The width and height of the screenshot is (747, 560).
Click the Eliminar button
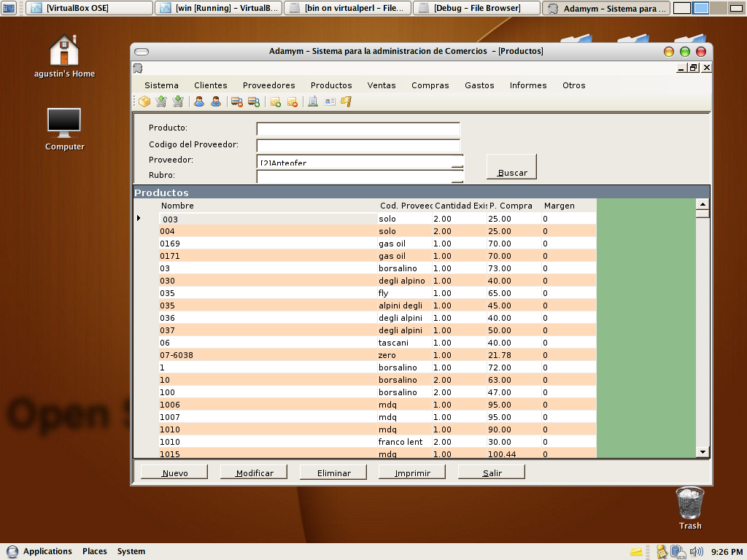pyautogui.click(x=333, y=472)
